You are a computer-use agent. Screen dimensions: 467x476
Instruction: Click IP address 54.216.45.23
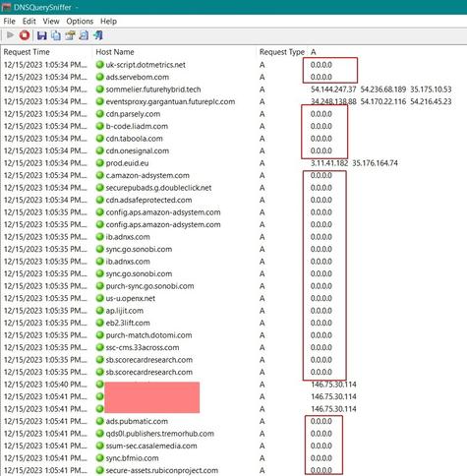[431, 101]
